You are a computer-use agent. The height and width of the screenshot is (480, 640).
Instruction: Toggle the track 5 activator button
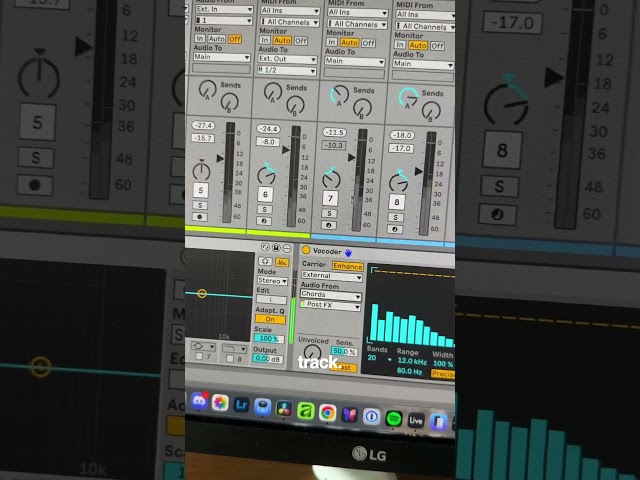201,190
